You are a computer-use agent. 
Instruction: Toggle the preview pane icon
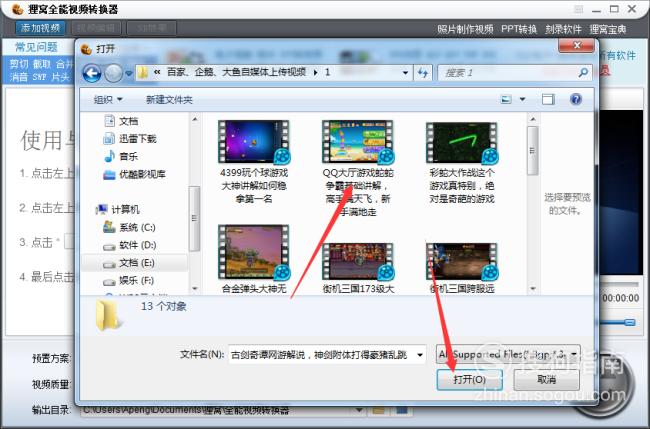tap(548, 99)
